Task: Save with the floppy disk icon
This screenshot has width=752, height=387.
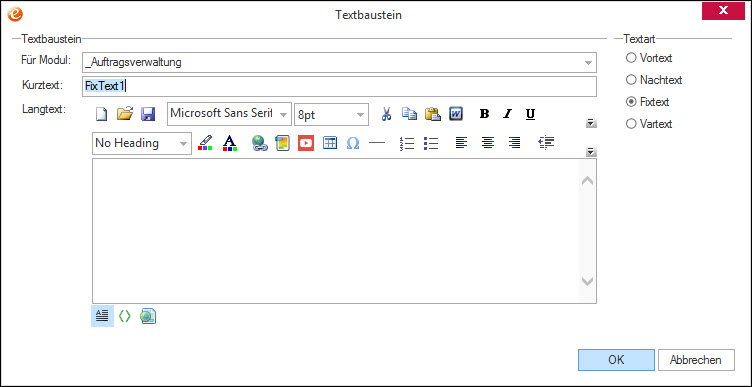Action: (x=148, y=114)
